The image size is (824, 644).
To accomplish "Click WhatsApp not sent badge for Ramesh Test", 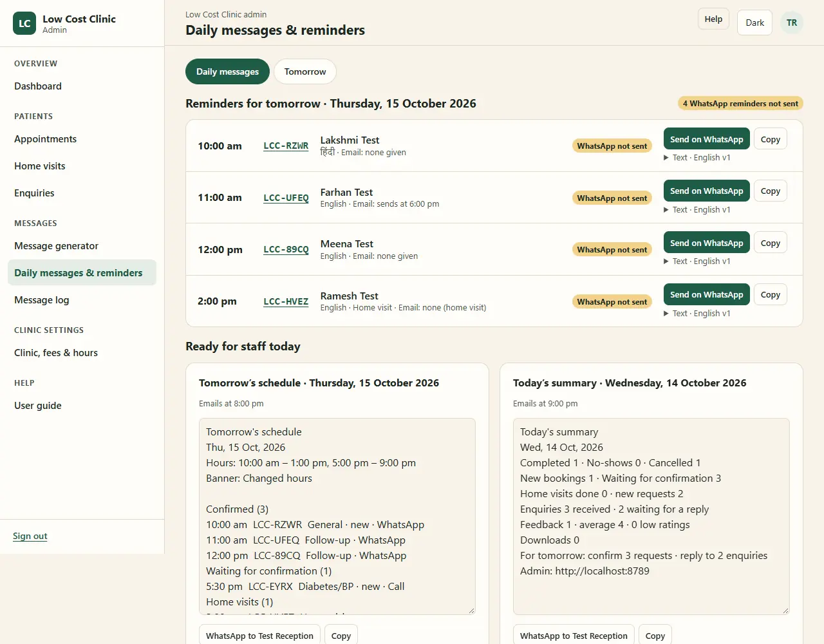I will click(x=612, y=302).
